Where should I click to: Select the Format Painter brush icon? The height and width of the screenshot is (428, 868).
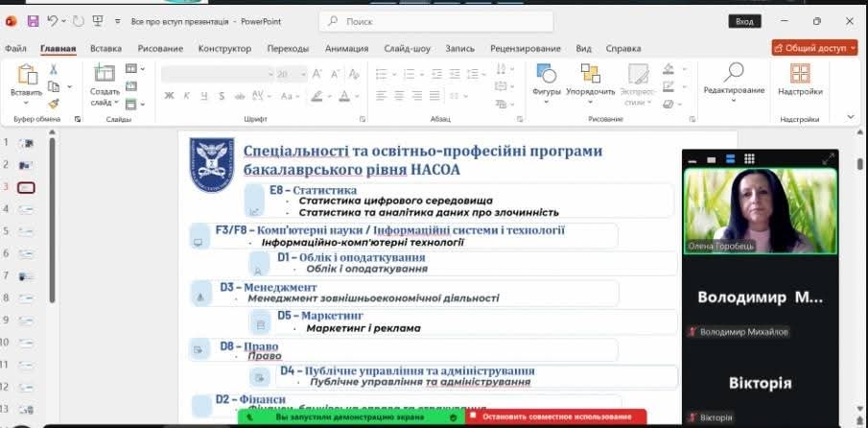[54, 103]
